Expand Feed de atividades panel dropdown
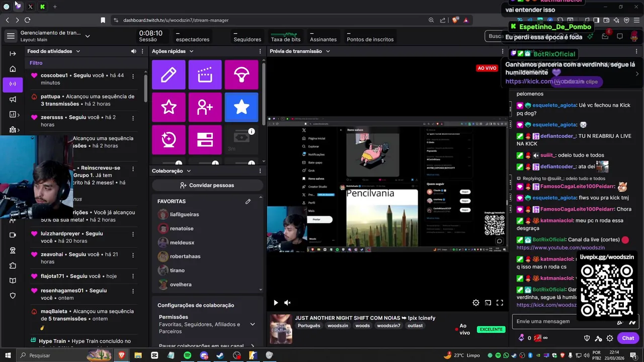 [78, 51]
